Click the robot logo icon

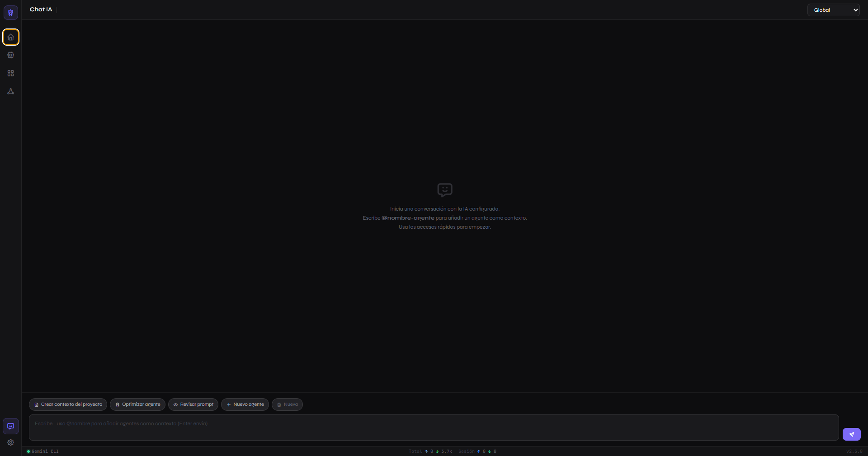pyautogui.click(x=11, y=13)
